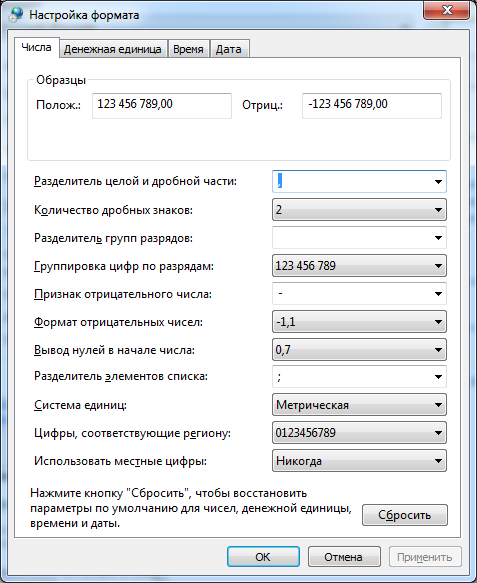477x583 pixels.
Task: Click the Формат отрицательных чисел label
Action: click(118, 322)
